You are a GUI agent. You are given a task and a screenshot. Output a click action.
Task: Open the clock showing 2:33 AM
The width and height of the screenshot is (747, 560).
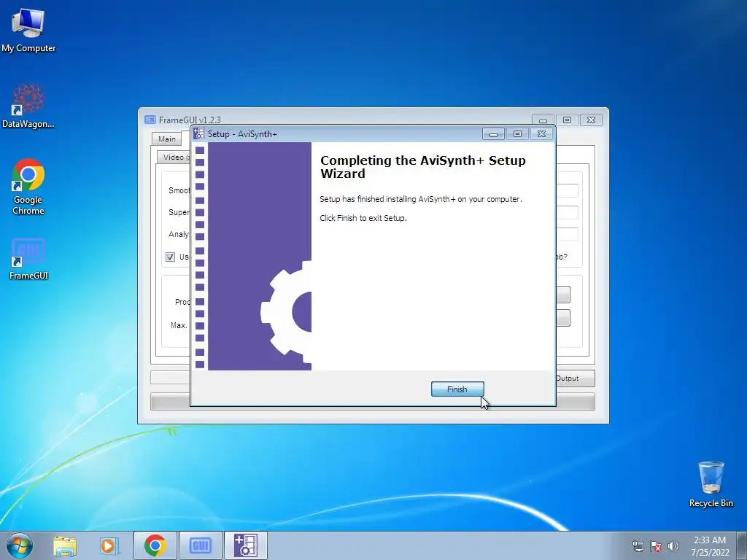[710, 545]
